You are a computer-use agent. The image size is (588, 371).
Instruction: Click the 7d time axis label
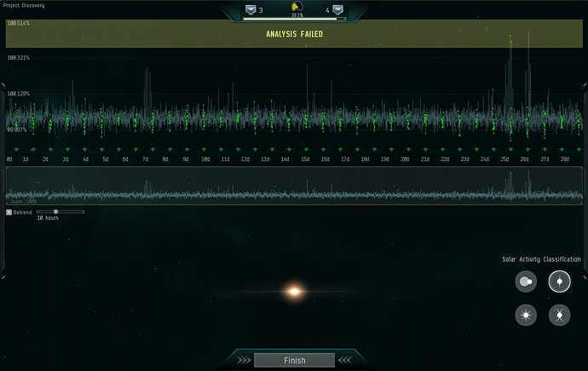pyautogui.click(x=145, y=159)
